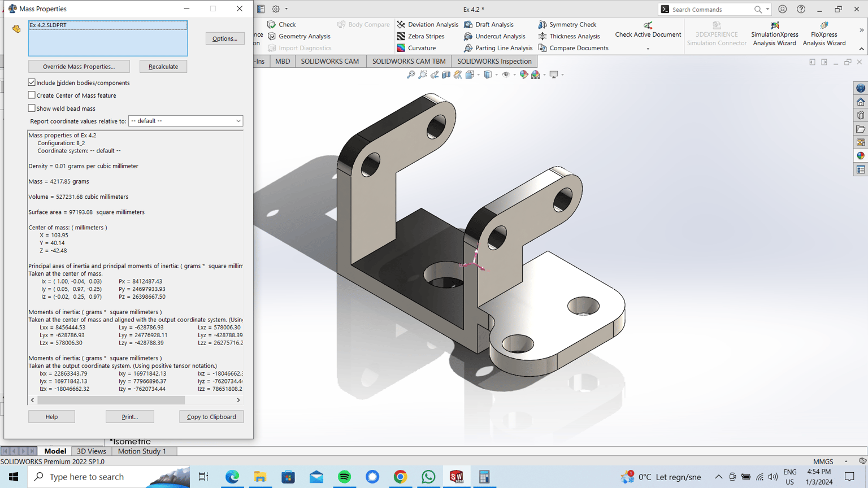Launch Deviation Analysis
The width and height of the screenshot is (868, 488).
pos(427,24)
